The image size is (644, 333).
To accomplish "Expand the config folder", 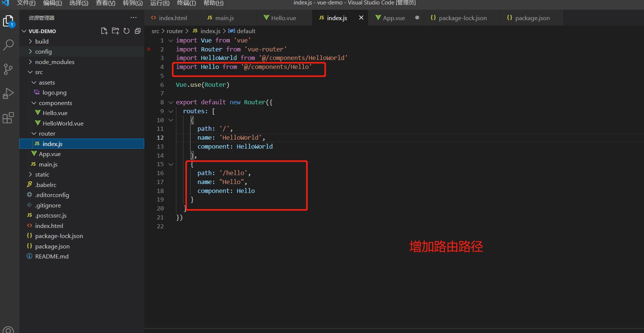I will [x=31, y=51].
